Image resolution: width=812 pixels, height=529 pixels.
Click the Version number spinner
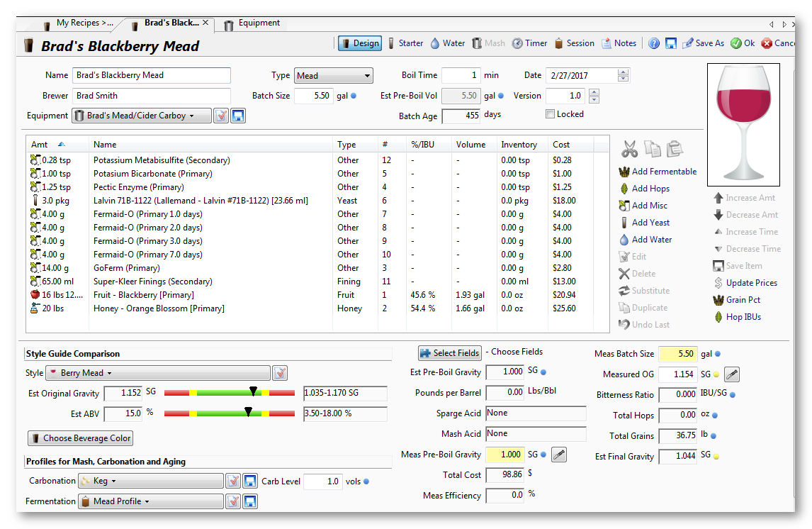tap(594, 96)
